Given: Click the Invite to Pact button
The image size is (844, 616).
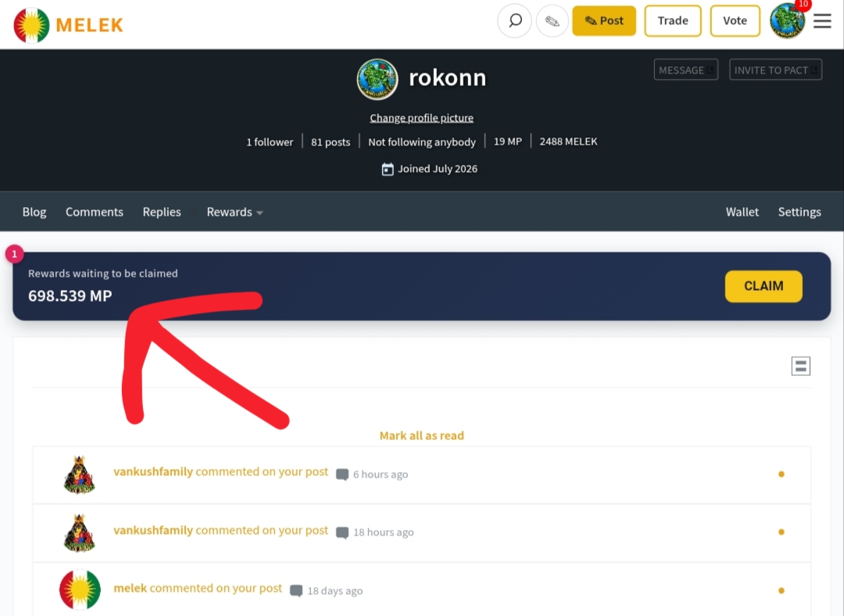Looking at the screenshot, I should point(775,70).
